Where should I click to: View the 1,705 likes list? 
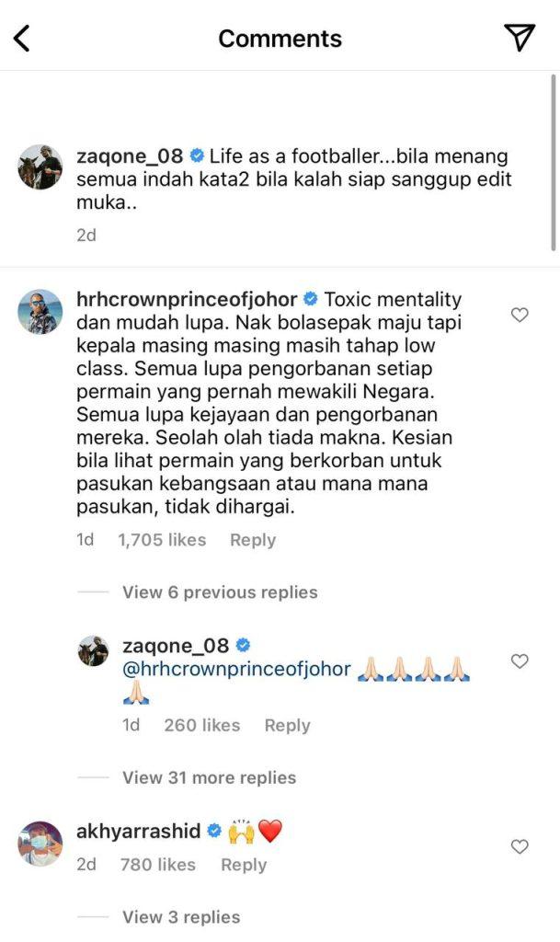162,540
